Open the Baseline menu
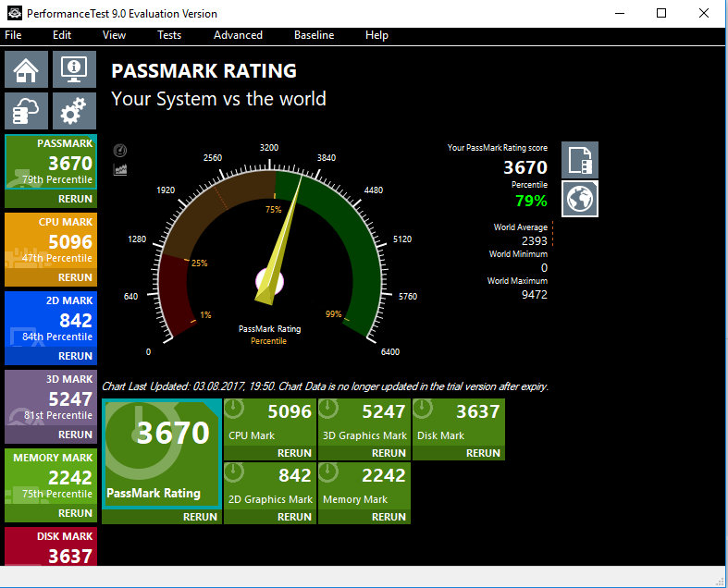Screen dimensions: 728x588 pyautogui.click(x=314, y=35)
